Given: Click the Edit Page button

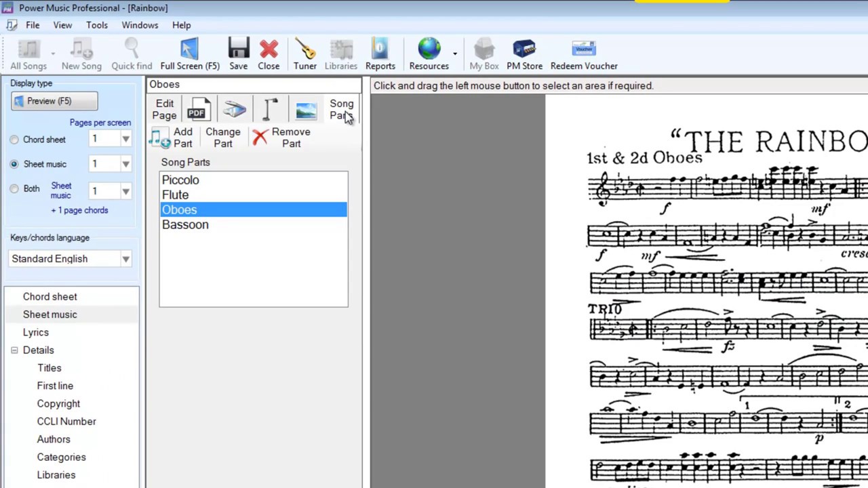Looking at the screenshot, I should [x=164, y=109].
